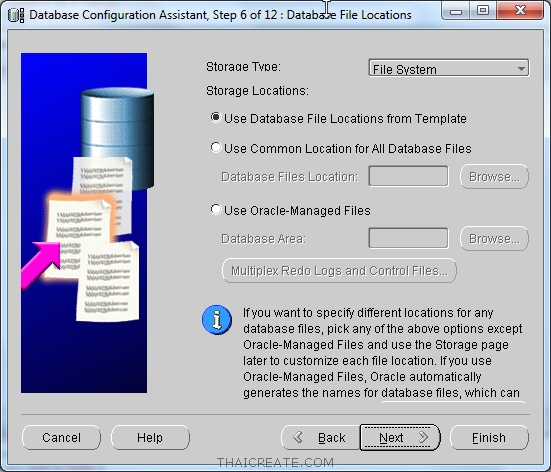Click the Database Files Location input field

pos(408,176)
